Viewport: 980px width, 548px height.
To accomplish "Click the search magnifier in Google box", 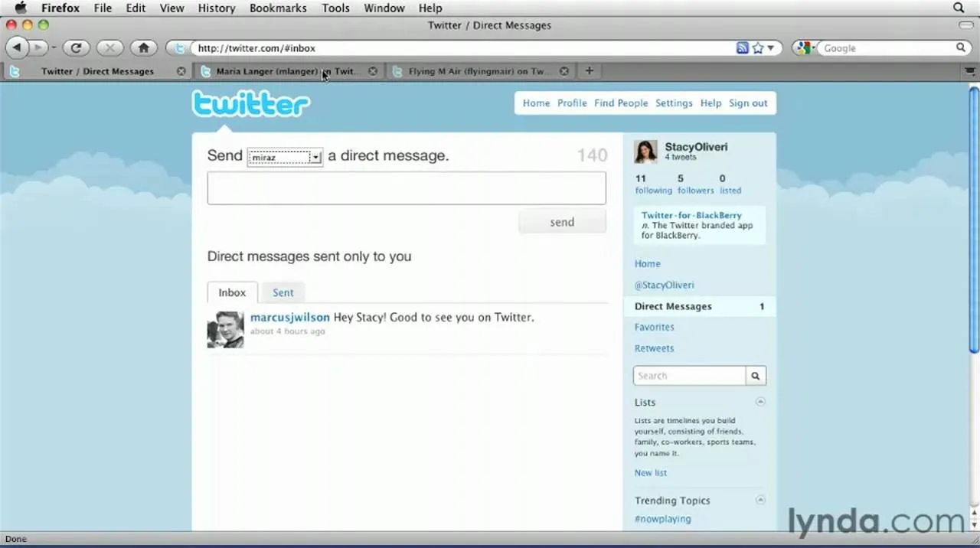I will coord(961,47).
